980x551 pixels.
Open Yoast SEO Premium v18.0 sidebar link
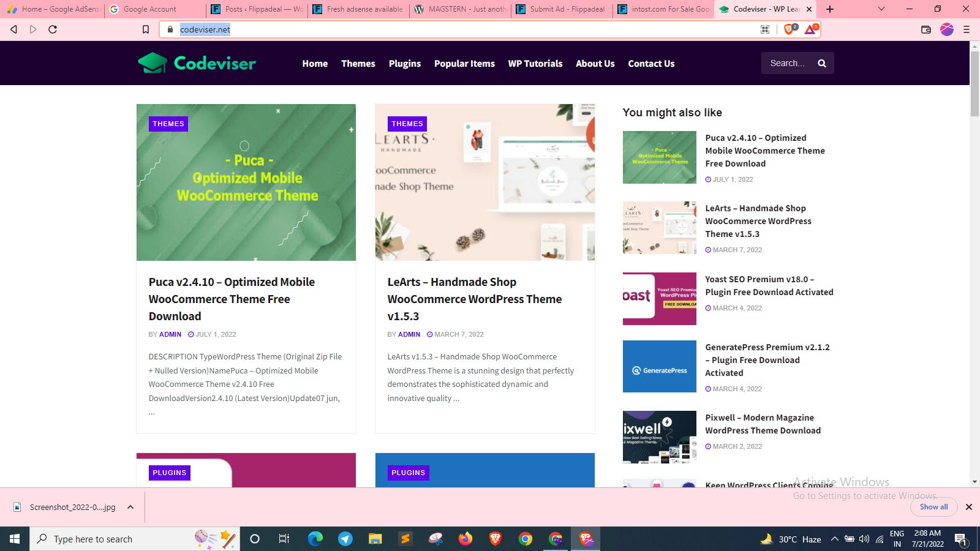[x=769, y=286]
